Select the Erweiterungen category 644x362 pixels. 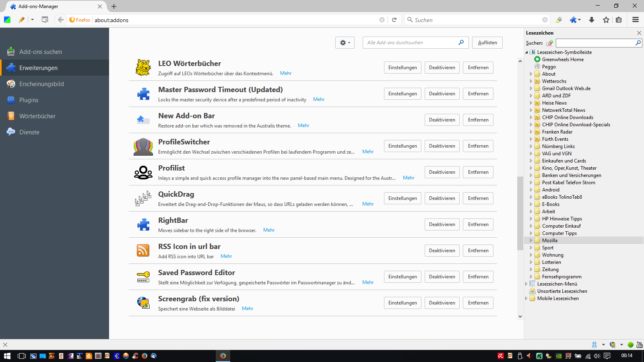tap(54, 68)
